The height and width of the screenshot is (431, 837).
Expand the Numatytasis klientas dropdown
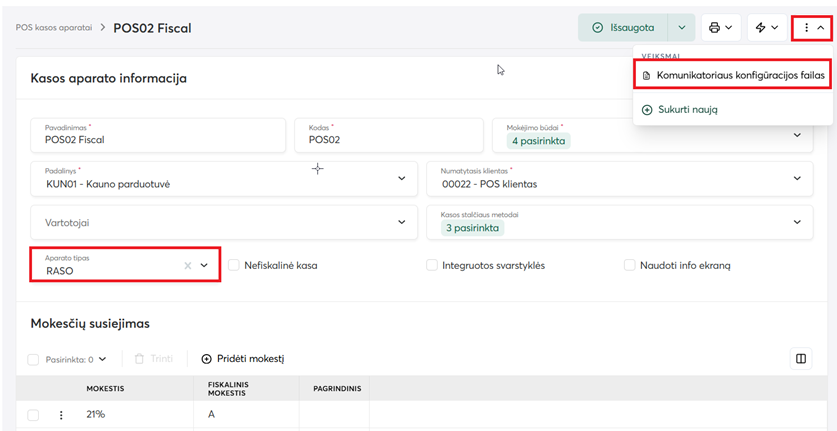(797, 179)
